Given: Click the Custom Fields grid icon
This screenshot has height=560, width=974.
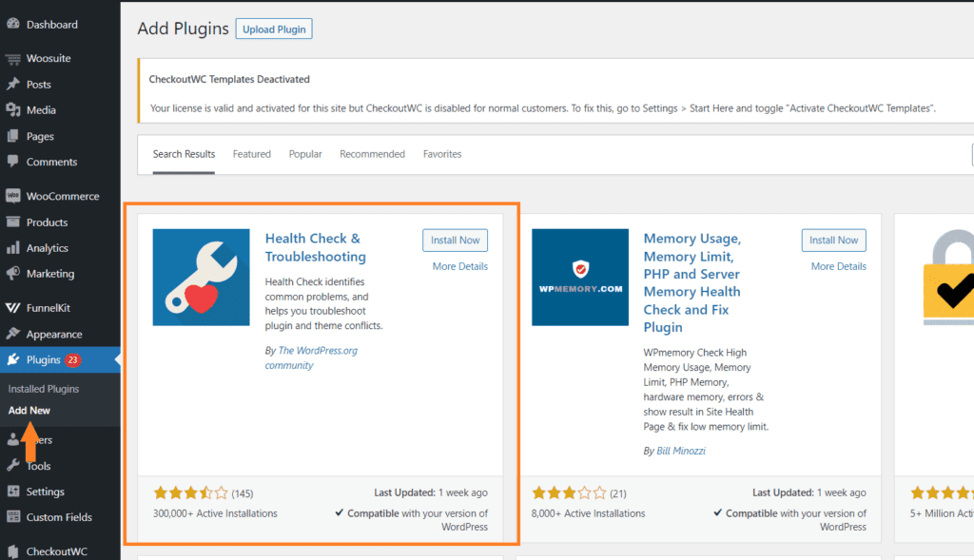Looking at the screenshot, I should pos(13,516).
